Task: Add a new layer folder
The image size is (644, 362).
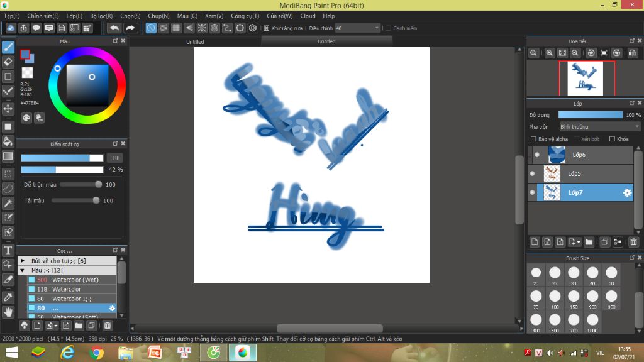Action: pyautogui.click(x=589, y=242)
